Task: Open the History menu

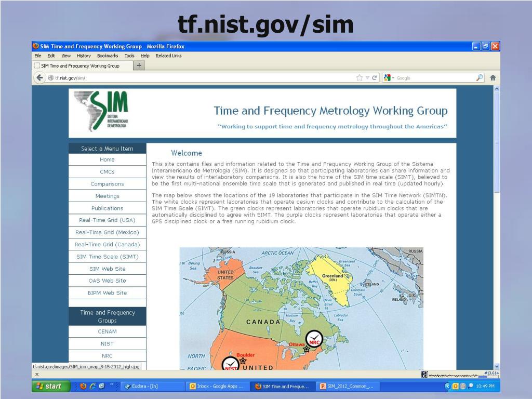Action: (x=84, y=56)
